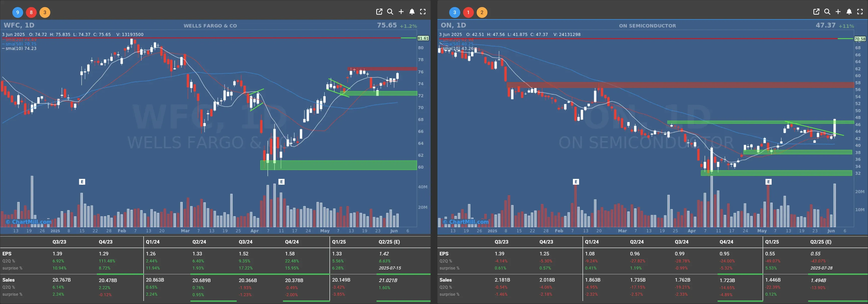Select the Q1/24 column header in ON table
The height and width of the screenshot is (304, 868).
point(592,242)
